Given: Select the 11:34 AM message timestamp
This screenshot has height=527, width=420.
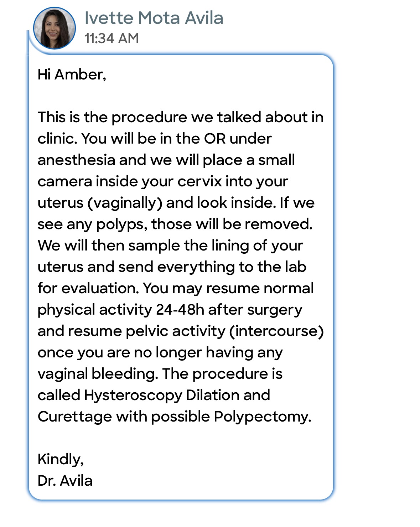Looking at the screenshot, I should [x=112, y=38].
